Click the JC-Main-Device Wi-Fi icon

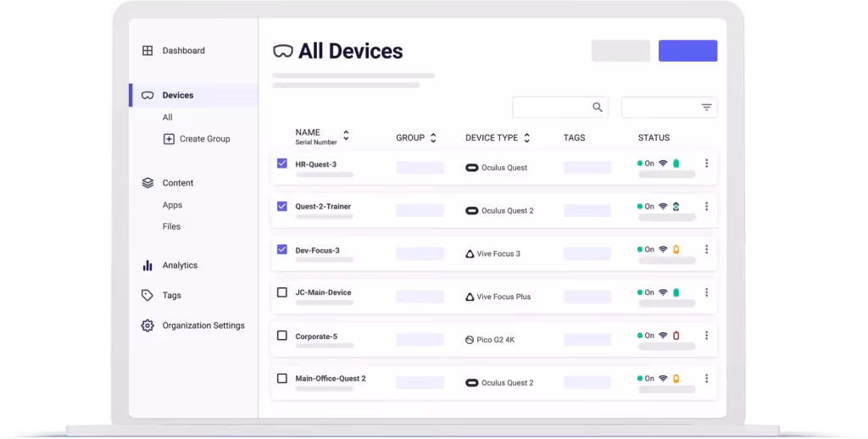coord(663,292)
